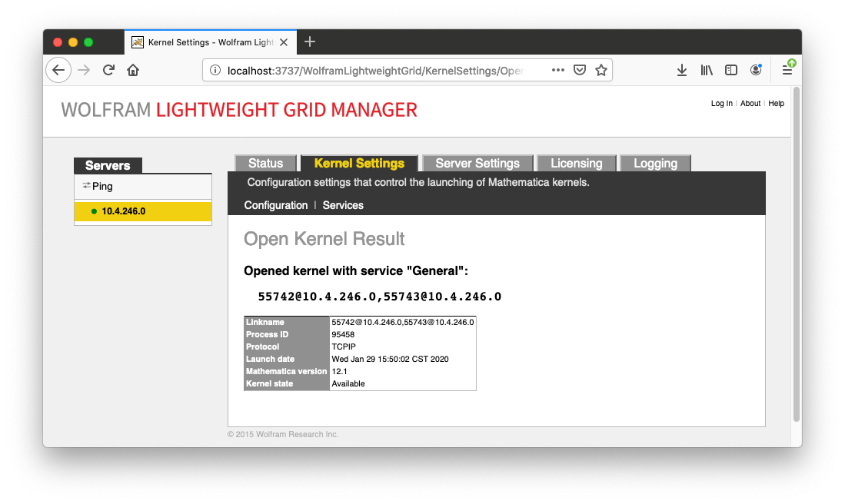Open the Help link
Screen dimensions: 845x504
pyautogui.click(x=776, y=103)
